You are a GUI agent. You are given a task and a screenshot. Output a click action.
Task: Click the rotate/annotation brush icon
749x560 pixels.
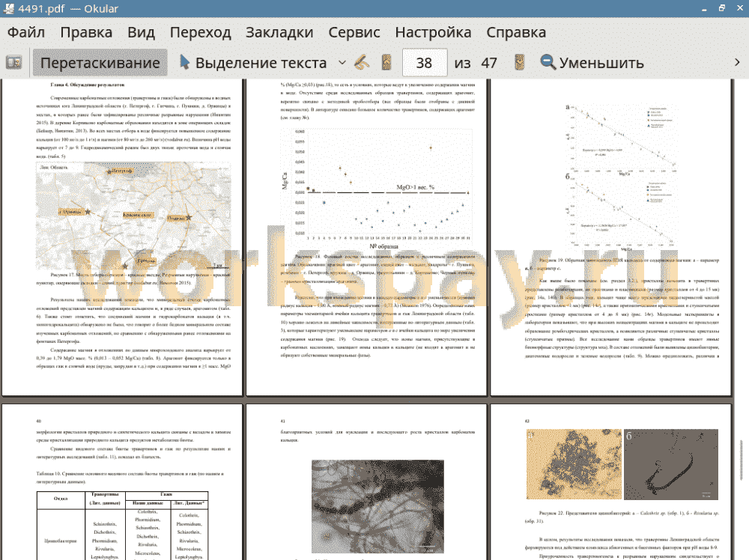pos(362,63)
